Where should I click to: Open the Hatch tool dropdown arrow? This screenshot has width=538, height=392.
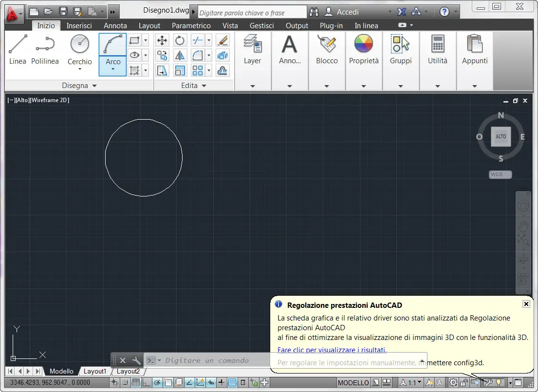[x=146, y=71]
